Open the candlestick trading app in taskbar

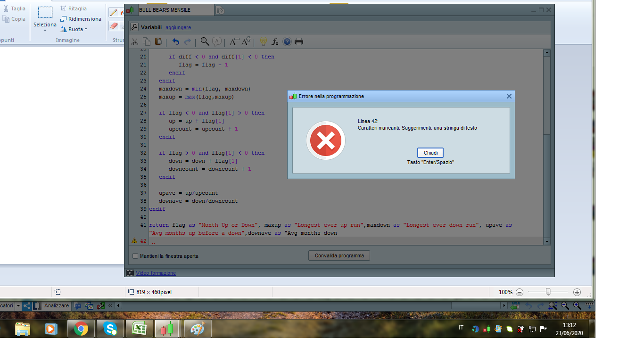(167, 329)
